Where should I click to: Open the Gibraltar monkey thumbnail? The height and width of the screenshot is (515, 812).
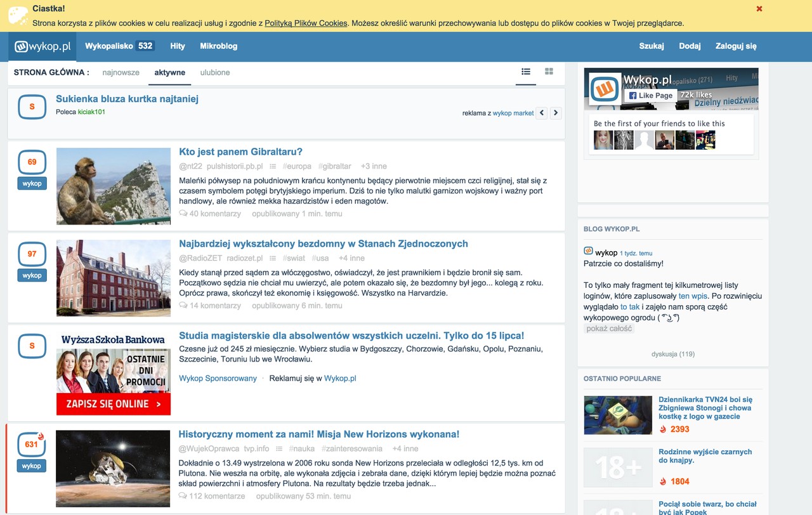(114, 186)
